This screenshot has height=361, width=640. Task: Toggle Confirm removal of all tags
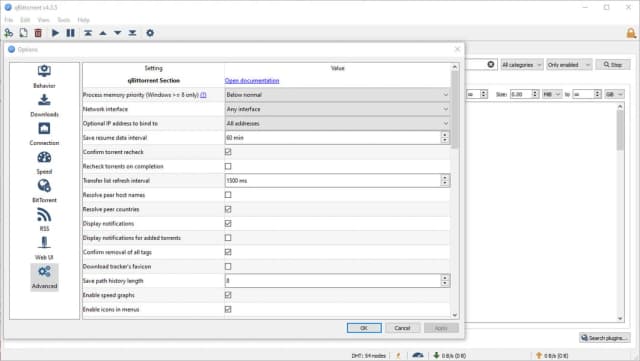point(228,252)
